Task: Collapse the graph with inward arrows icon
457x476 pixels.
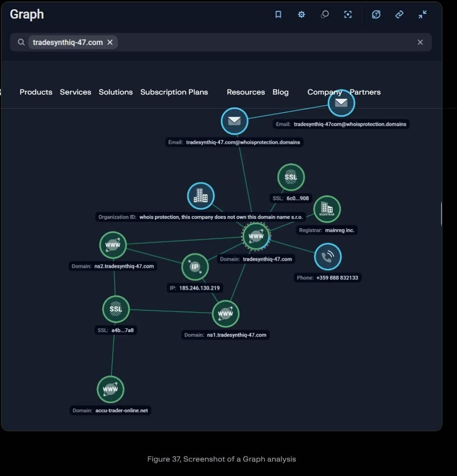Action: [x=423, y=14]
